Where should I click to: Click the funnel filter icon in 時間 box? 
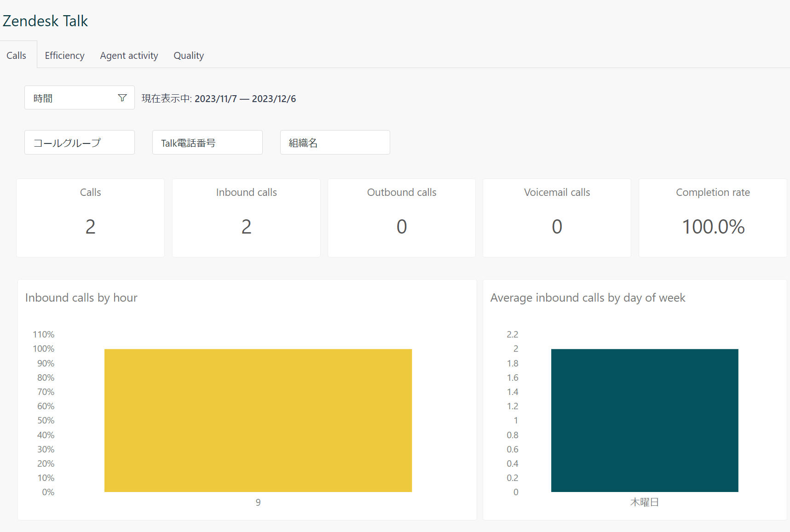pos(122,97)
